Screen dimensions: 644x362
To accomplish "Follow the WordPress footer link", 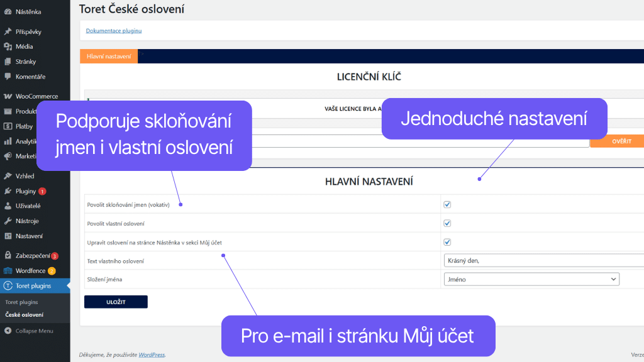I will click(x=152, y=354).
